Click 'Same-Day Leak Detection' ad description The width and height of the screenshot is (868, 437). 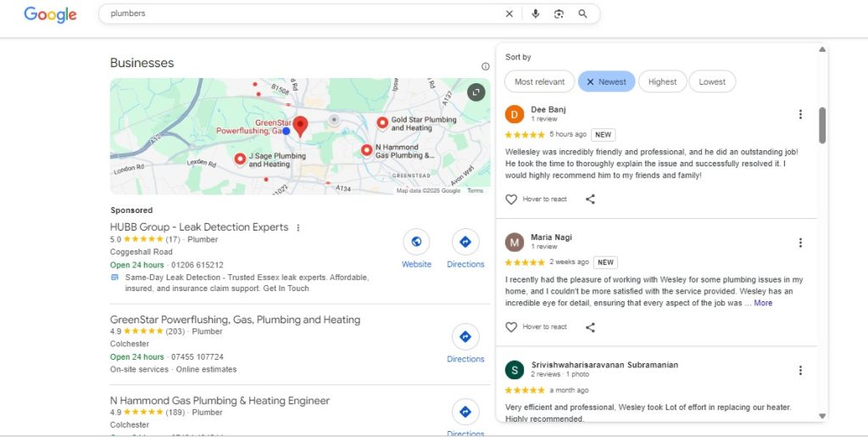(x=247, y=283)
